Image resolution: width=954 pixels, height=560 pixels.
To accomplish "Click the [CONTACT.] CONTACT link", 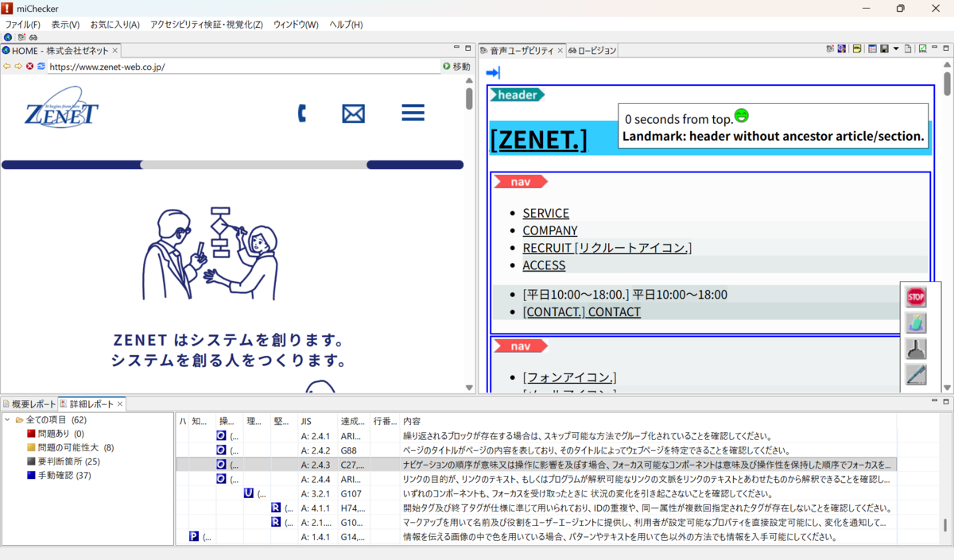I will 581,311.
